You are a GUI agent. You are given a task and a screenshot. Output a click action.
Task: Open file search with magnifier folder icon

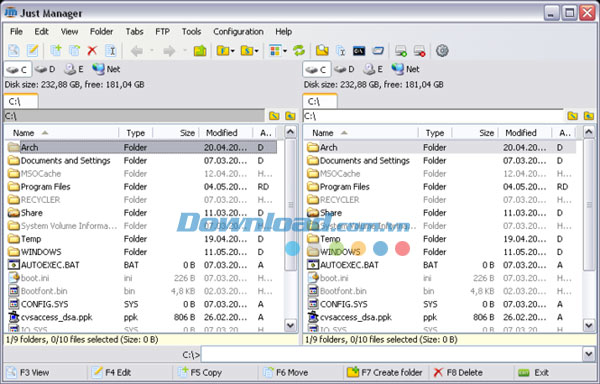point(322,50)
